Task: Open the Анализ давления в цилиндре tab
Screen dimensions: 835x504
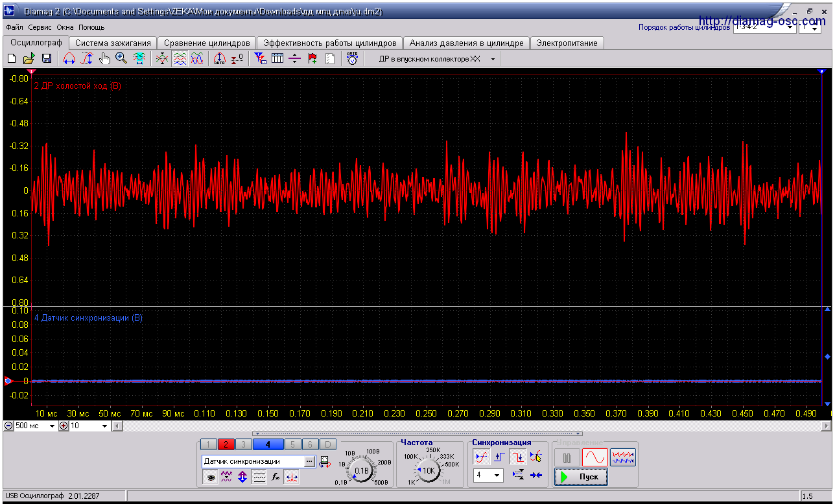Action: (467, 43)
